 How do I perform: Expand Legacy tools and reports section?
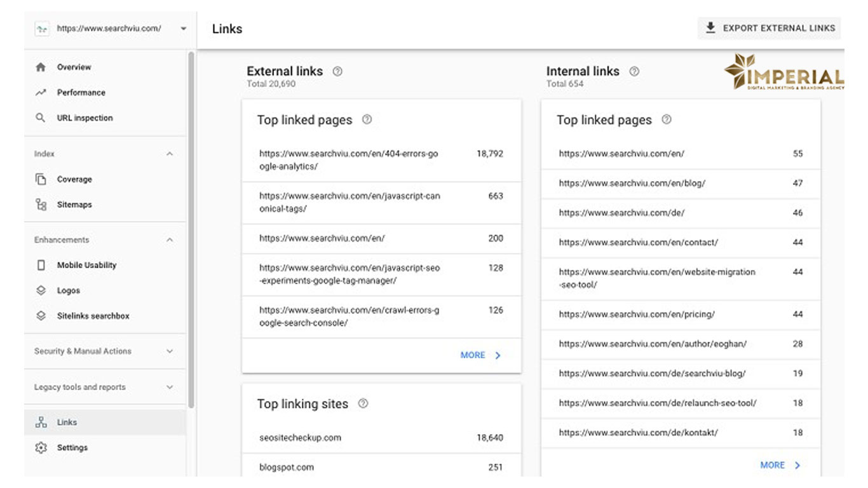(170, 387)
